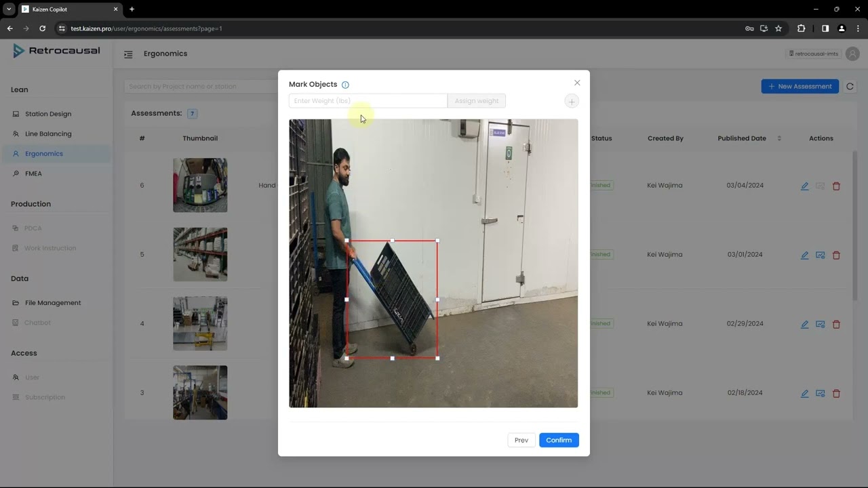
Task: Open thumbnail of assessment 5
Action: point(200,254)
